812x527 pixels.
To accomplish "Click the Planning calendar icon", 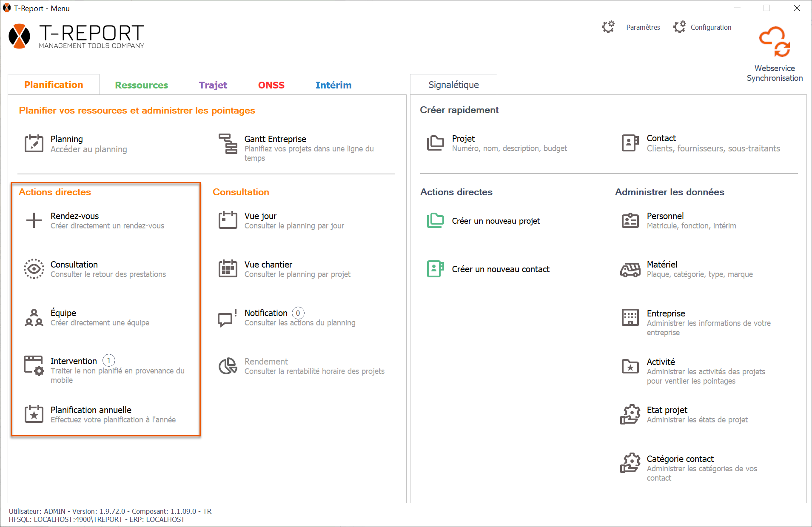I will point(34,144).
